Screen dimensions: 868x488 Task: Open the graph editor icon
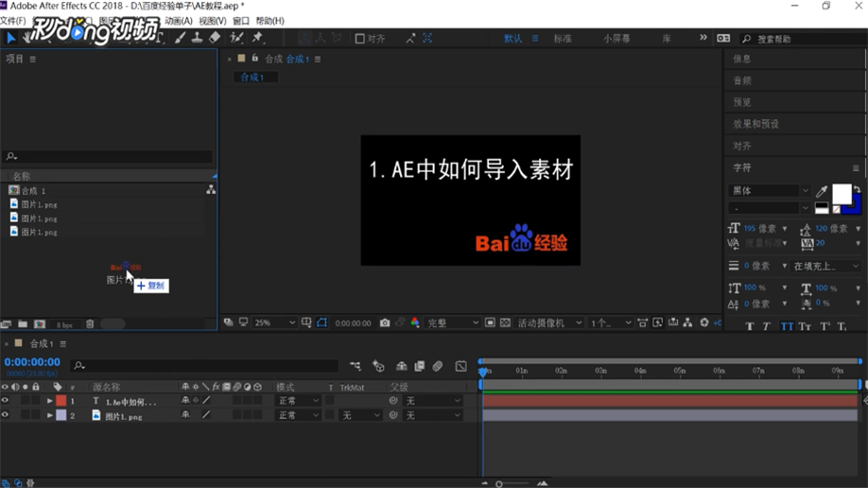click(460, 366)
